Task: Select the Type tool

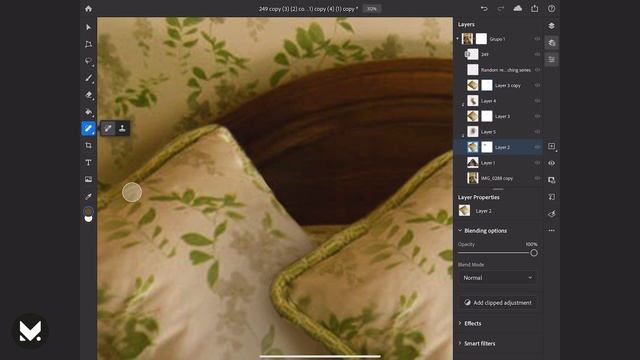Action: click(x=89, y=162)
